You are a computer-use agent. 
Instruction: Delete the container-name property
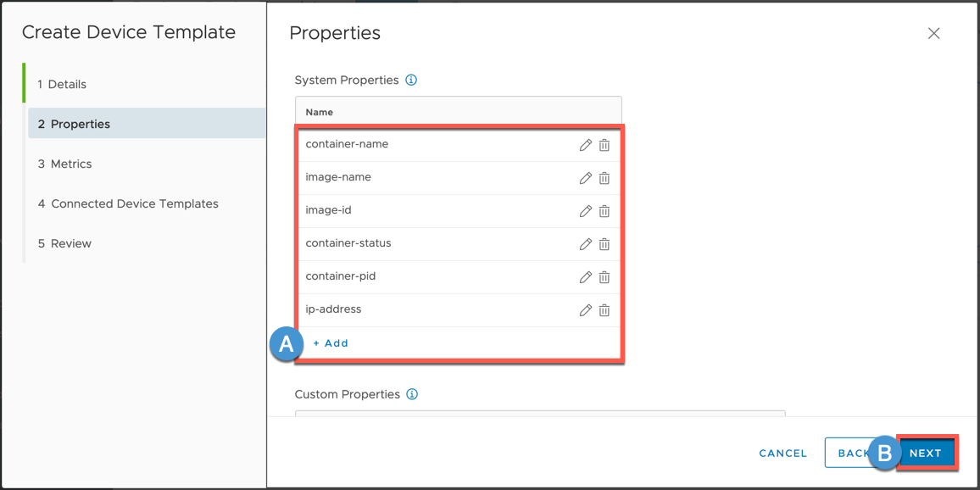point(604,145)
